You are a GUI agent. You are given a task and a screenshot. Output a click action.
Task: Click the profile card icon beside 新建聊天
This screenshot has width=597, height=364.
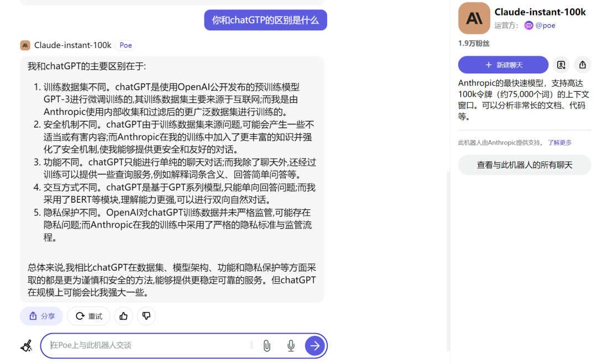(x=561, y=65)
